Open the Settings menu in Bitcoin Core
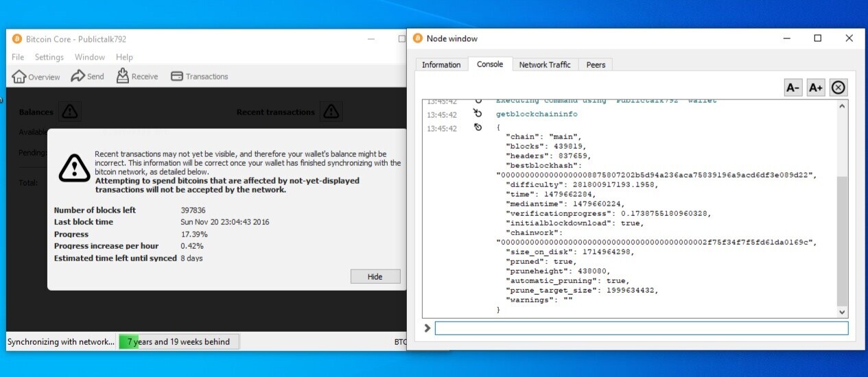 pos(49,57)
